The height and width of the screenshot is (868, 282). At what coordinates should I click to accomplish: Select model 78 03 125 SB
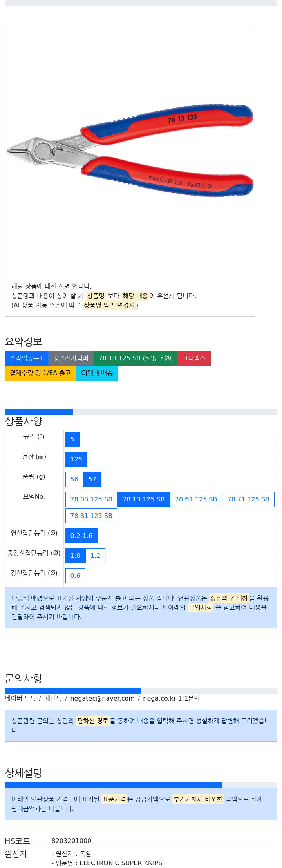[x=91, y=499]
